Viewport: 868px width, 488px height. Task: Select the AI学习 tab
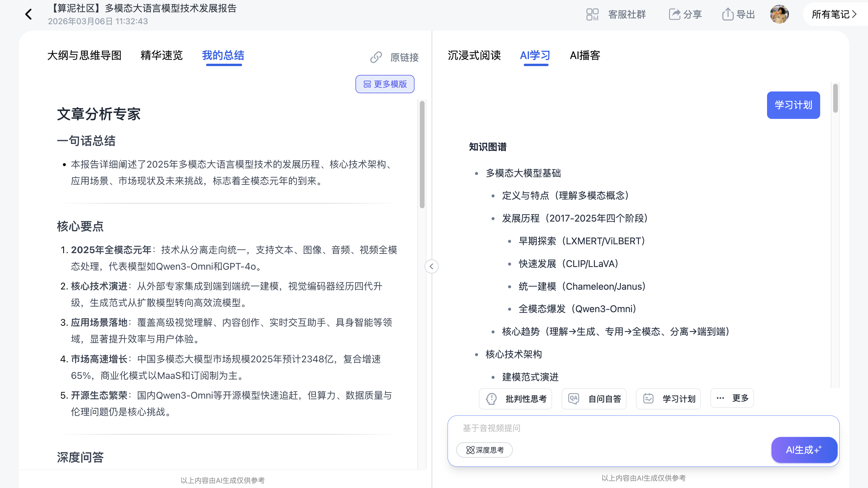pos(535,55)
